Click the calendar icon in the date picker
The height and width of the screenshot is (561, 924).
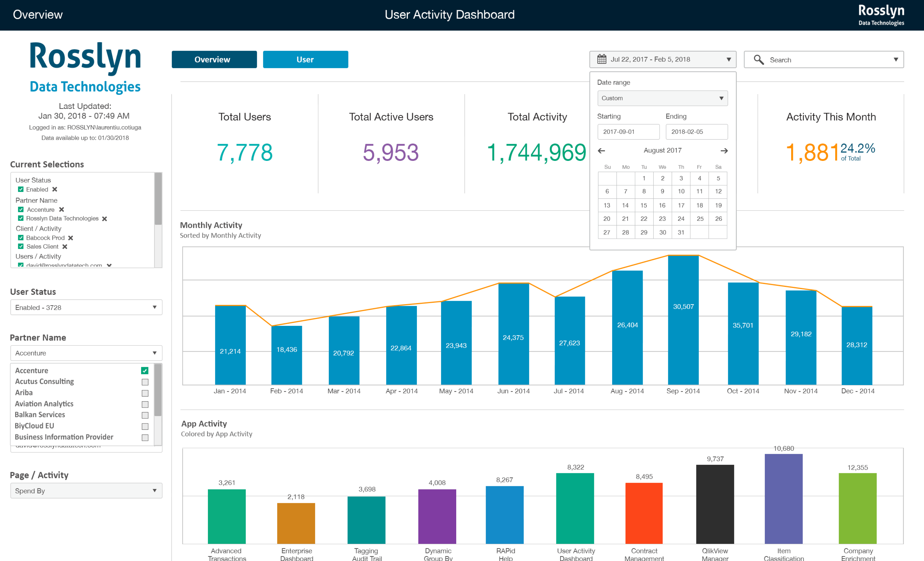click(601, 59)
